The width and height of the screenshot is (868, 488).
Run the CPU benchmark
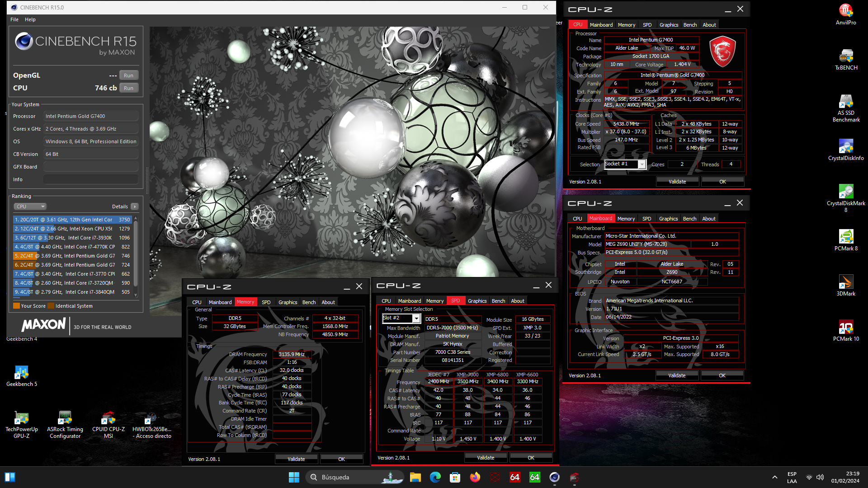coord(129,88)
